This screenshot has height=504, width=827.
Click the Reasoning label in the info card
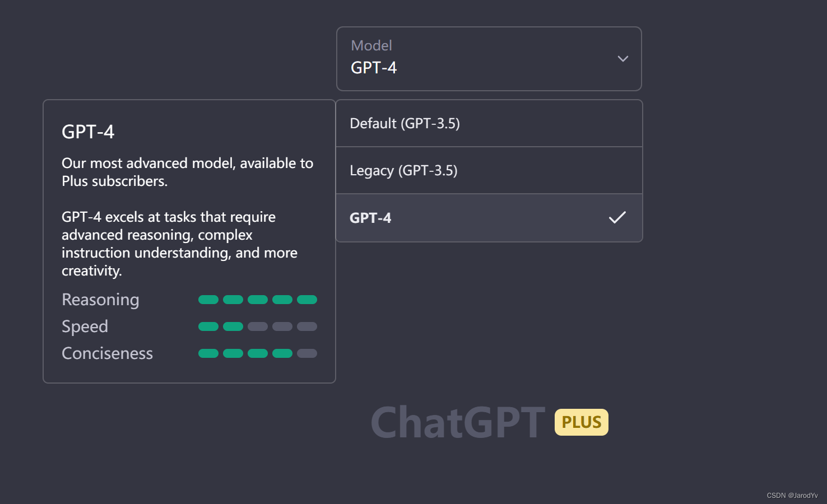pos(100,300)
